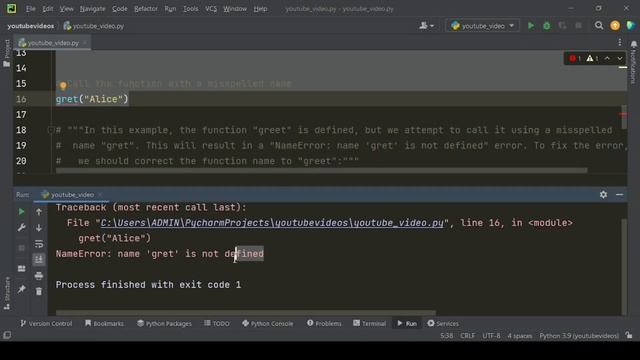Open Python Console tool window
This screenshot has height=360, width=640.
pyautogui.click(x=267, y=323)
